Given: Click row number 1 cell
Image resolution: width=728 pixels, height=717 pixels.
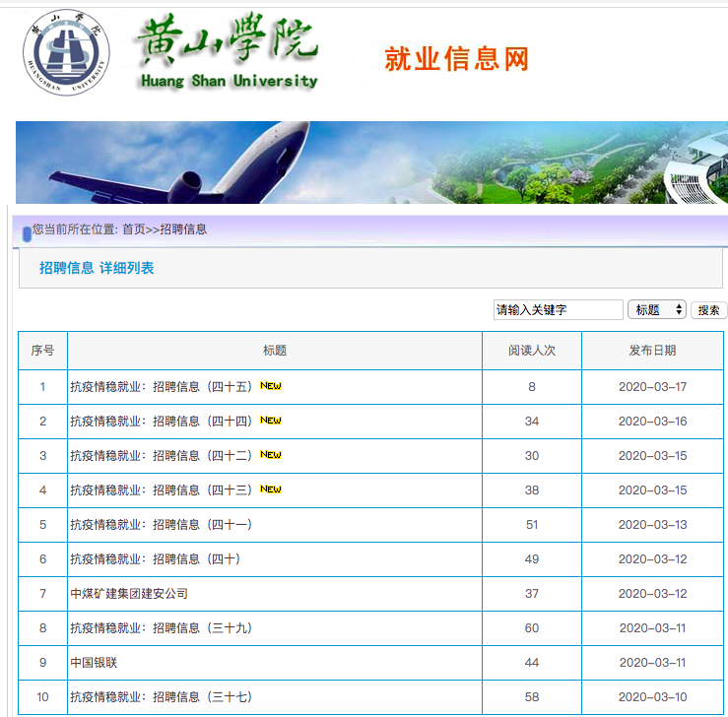Looking at the screenshot, I should [x=42, y=387].
